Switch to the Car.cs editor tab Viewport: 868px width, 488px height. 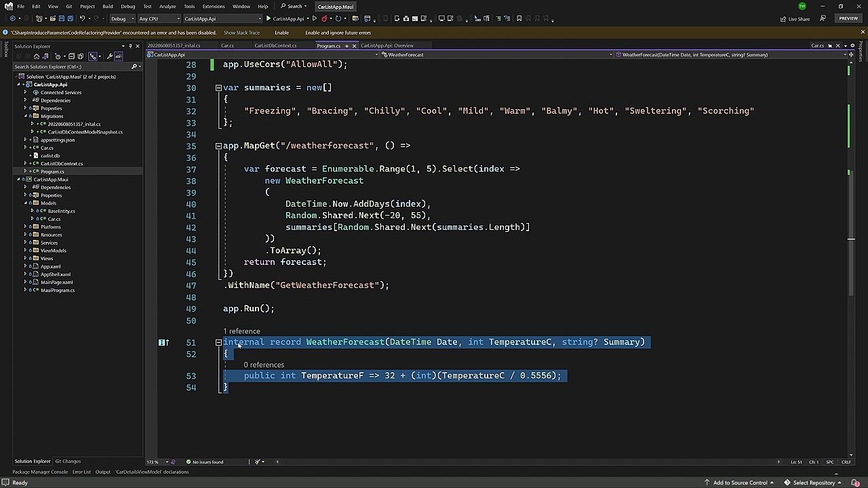coord(227,45)
